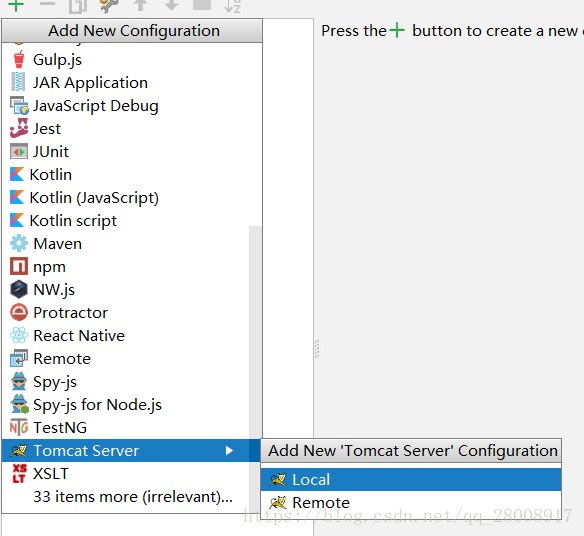Click the green plus Add configuration toolbar button
Image resolution: width=584 pixels, height=536 pixels.
pos(16,5)
